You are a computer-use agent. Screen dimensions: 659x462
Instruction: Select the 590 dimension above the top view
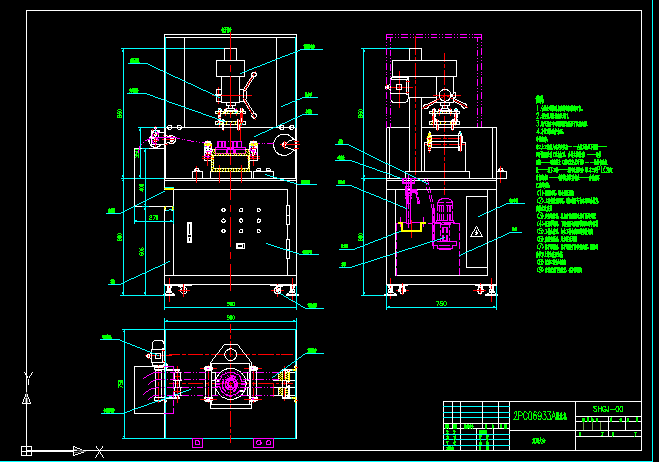[231, 317]
